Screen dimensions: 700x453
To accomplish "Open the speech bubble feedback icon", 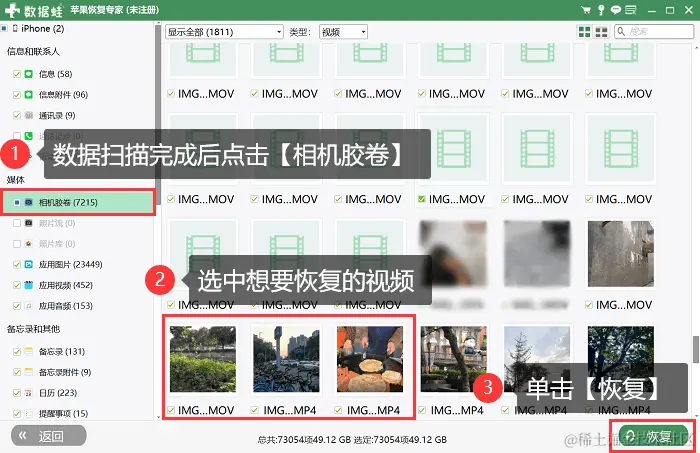I will [616, 9].
